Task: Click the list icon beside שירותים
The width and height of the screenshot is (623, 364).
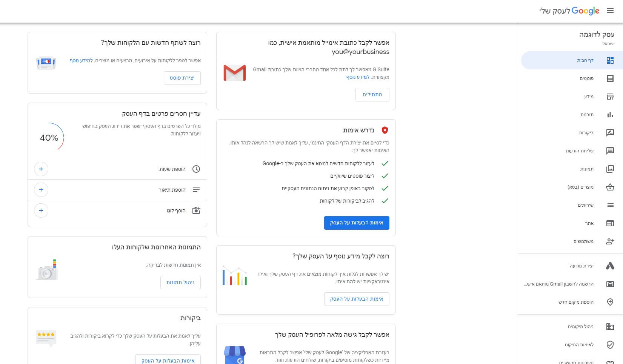Action: tap(610, 205)
